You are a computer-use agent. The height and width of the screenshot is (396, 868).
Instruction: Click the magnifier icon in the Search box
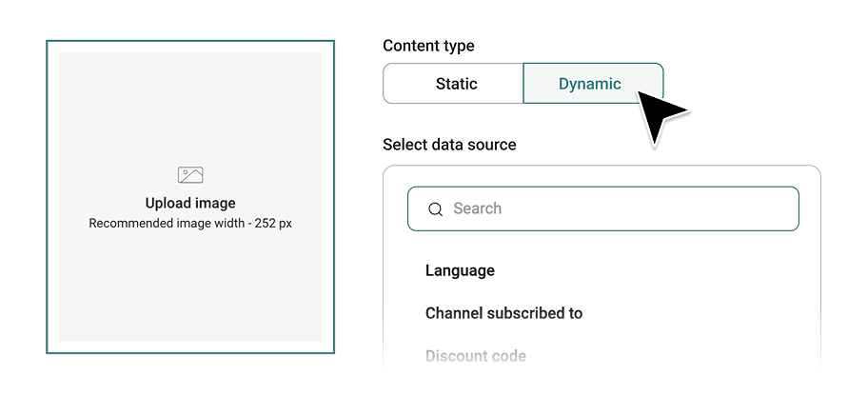436,208
